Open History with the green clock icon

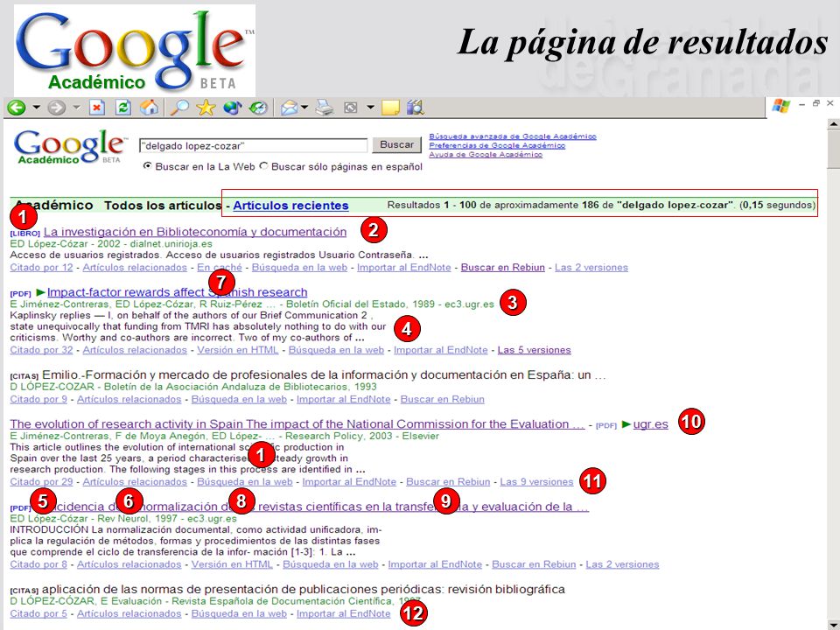coord(259,108)
